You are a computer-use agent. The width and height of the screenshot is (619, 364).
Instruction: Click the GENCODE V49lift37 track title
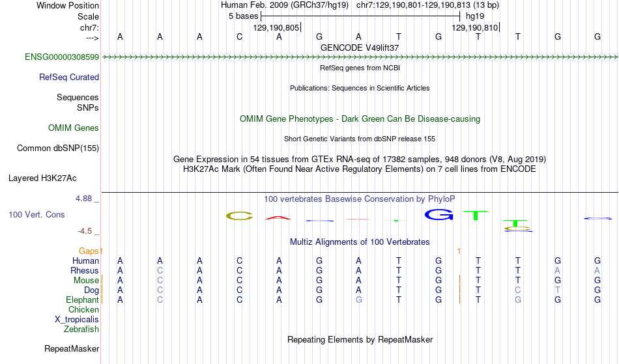point(360,48)
